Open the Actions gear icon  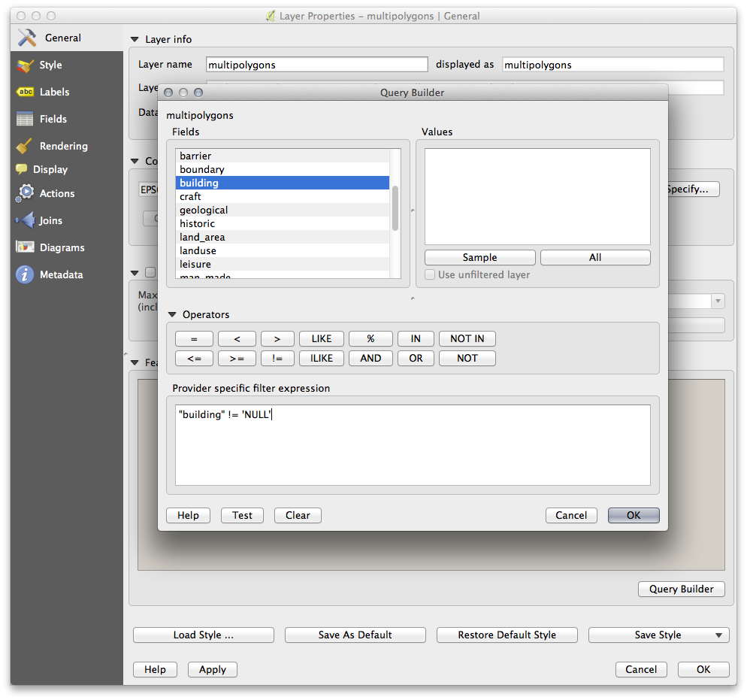[26, 193]
